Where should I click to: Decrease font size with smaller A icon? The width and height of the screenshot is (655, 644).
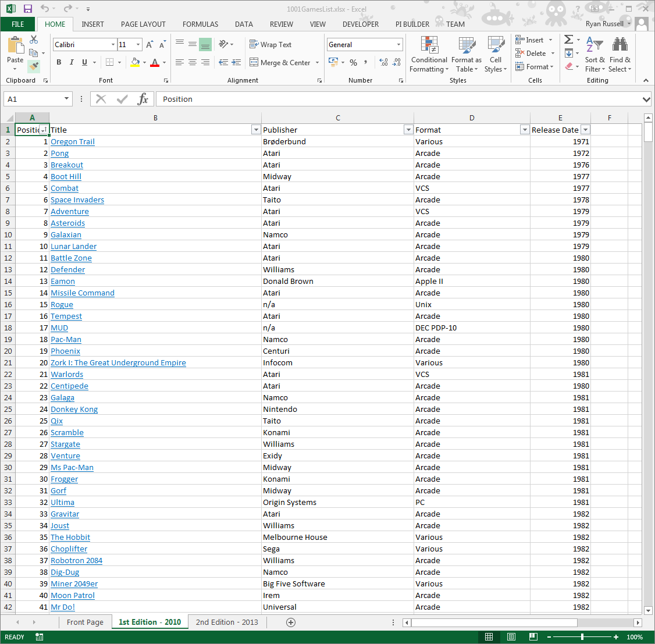pyautogui.click(x=162, y=44)
